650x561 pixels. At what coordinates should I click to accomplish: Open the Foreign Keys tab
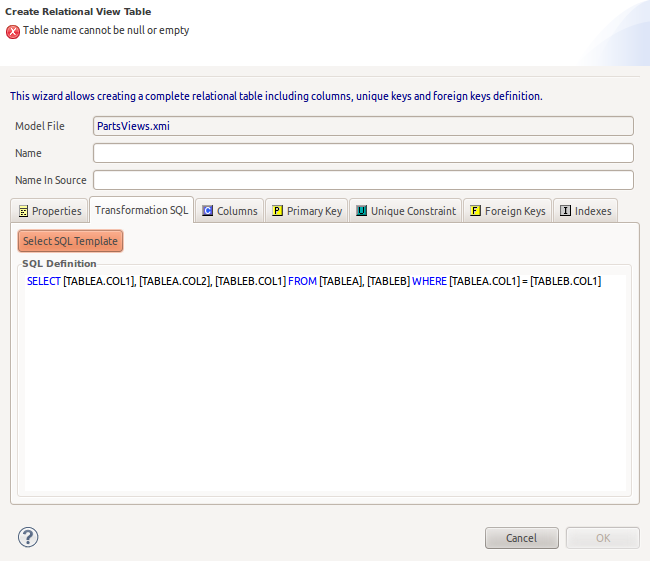(x=508, y=211)
